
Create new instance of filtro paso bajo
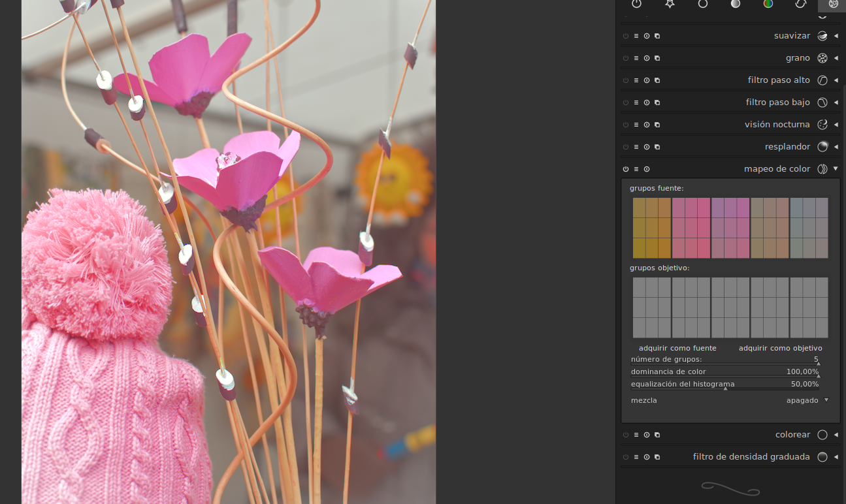point(657,102)
